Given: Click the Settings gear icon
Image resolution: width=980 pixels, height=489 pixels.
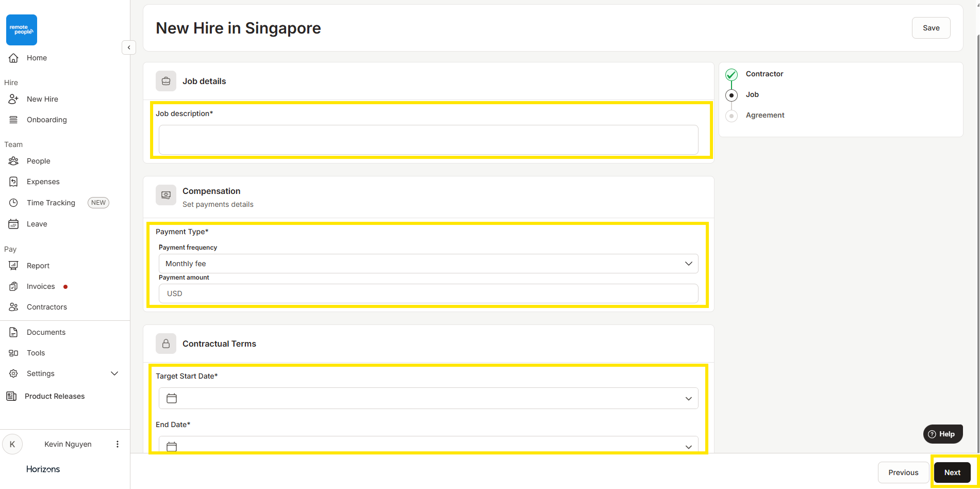Looking at the screenshot, I should [x=14, y=373].
